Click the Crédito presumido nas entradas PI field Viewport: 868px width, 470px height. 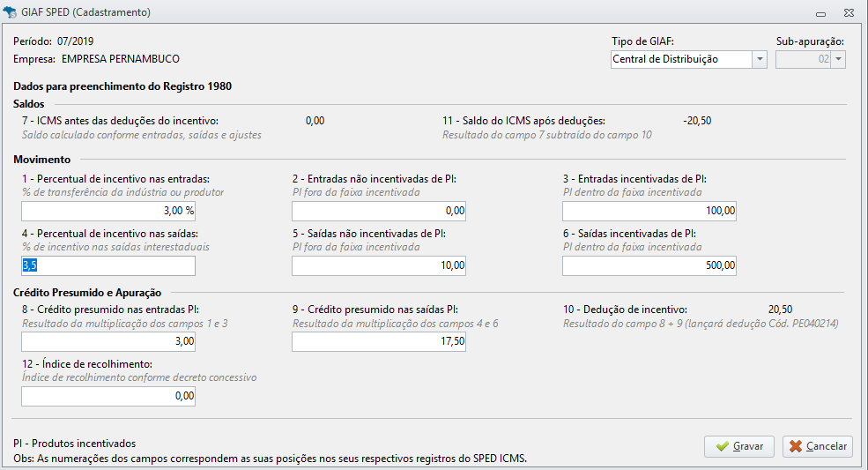(x=108, y=341)
